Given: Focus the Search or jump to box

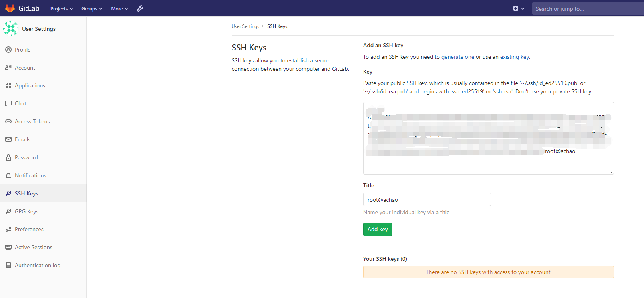Looking at the screenshot, I should [587, 9].
